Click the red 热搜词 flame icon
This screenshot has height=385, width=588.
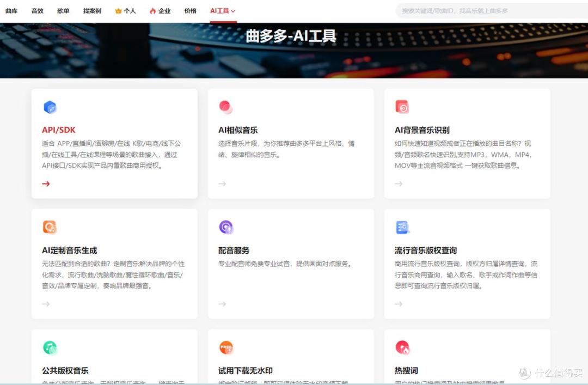point(402,347)
